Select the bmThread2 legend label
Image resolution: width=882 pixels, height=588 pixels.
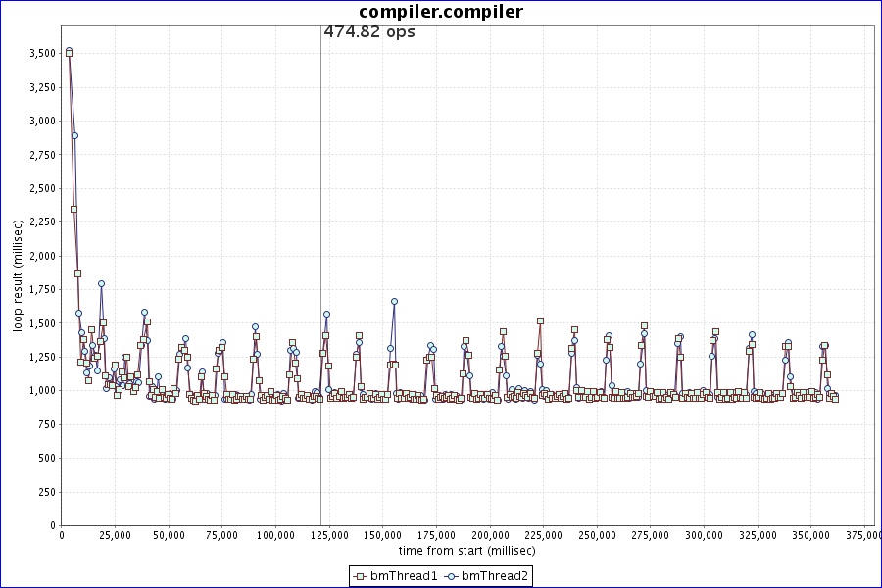tap(495, 576)
